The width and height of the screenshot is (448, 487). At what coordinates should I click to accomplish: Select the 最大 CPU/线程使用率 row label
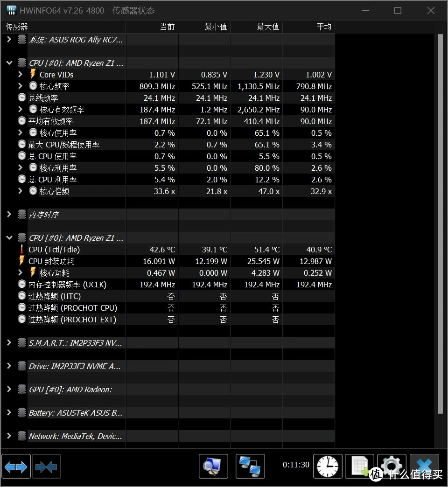point(64,145)
